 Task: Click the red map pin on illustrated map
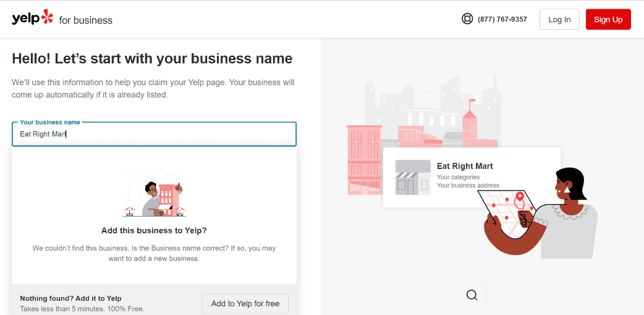click(520, 200)
